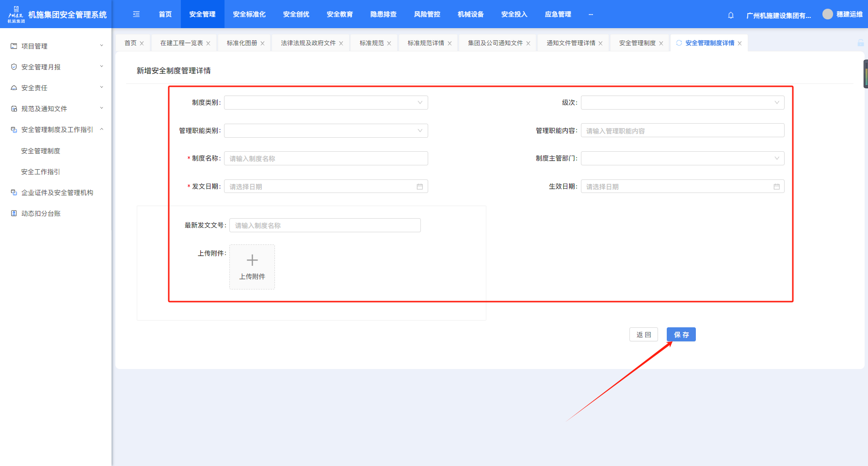Viewport: 868px width, 466px height.
Task: Click the calendar icon in 生效日期 field
Action: click(x=776, y=187)
